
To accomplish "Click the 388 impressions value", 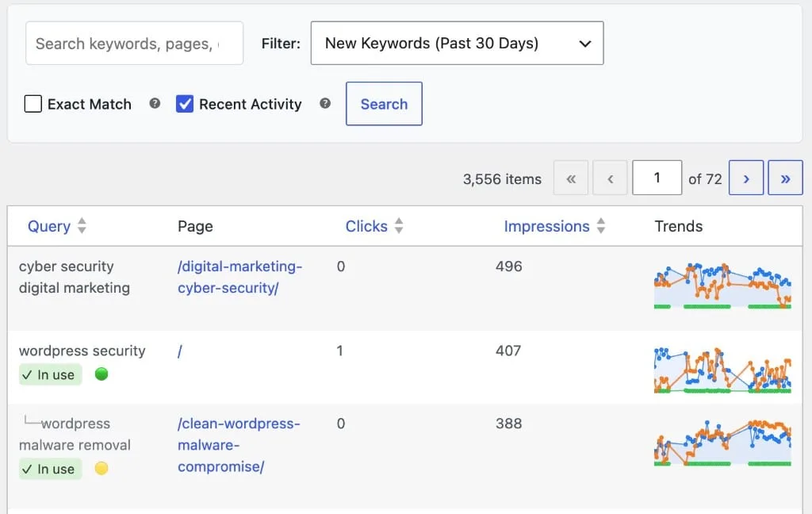I will [508, 424].
